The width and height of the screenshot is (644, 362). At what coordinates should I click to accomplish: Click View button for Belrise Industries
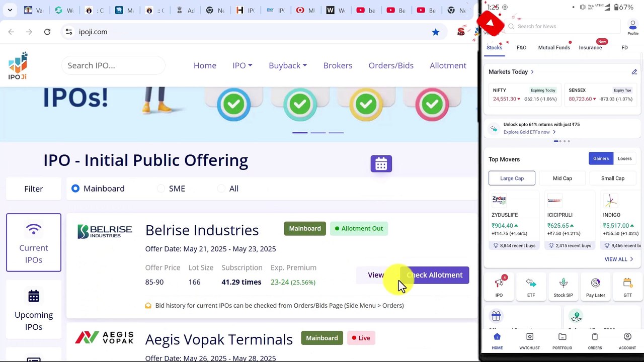click(x=376, y=275)
